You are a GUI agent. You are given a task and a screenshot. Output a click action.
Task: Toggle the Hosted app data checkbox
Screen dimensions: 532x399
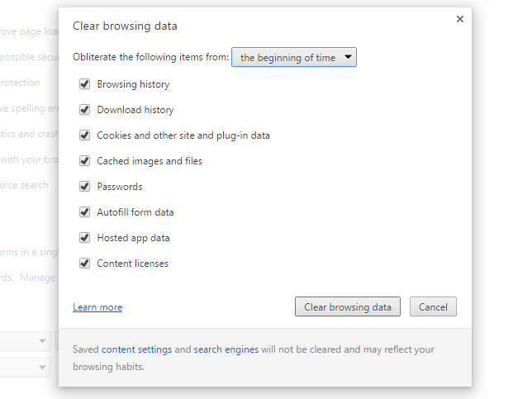(84, 238)
